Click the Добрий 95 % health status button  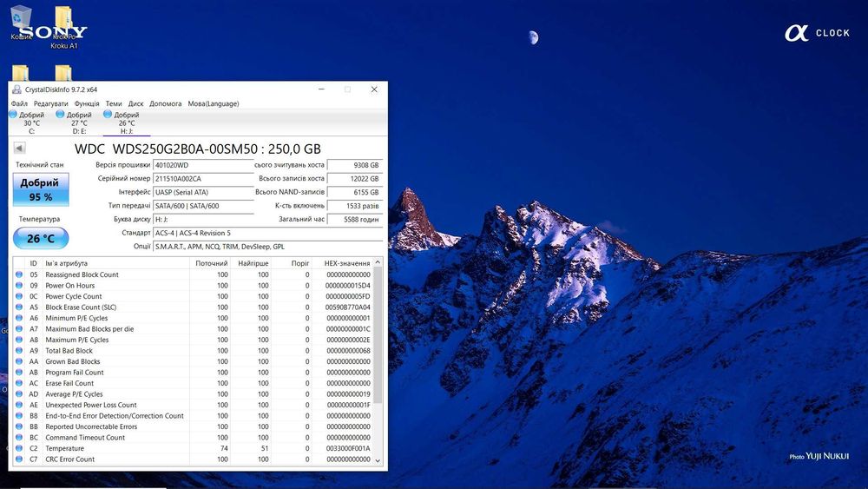pyautogui.click(x=41, y=189)
